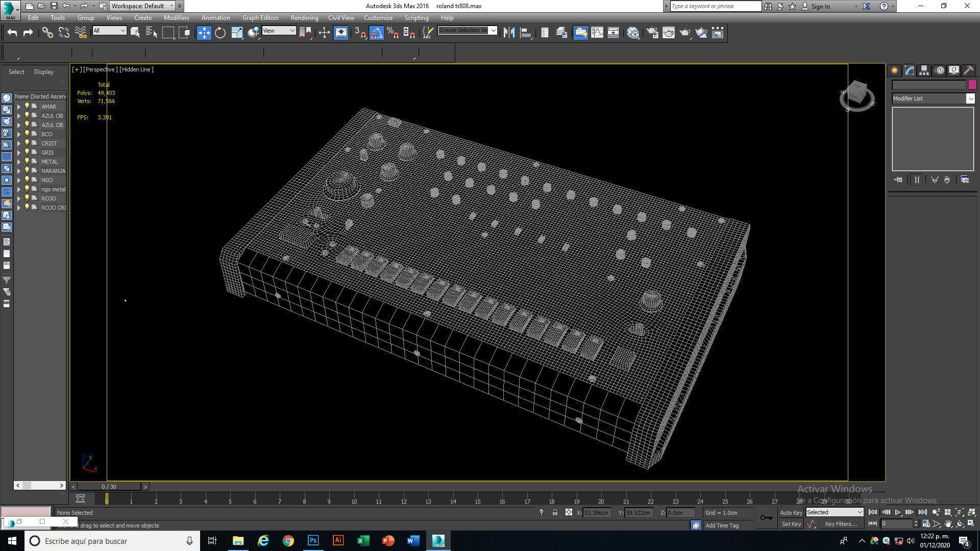Click the Redo arrow in main toolbar
The height and width of the screenshot is (551, 980).
tap(29, 33)
